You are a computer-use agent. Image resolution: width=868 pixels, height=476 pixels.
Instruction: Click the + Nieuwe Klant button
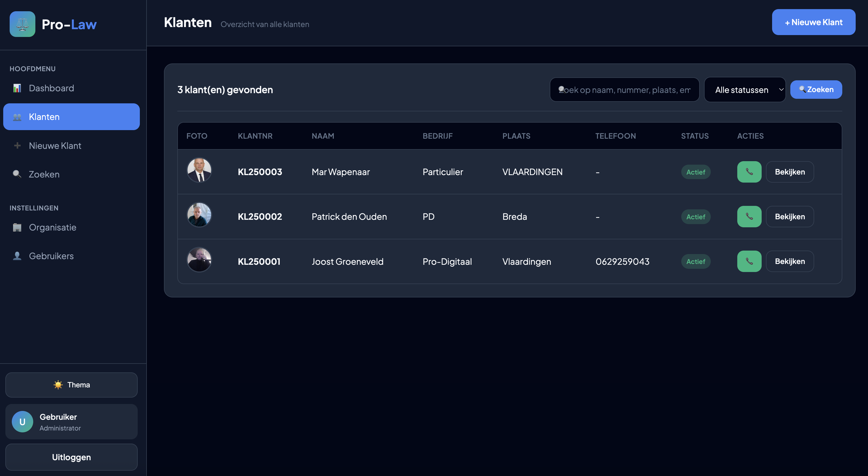[813, 22]
